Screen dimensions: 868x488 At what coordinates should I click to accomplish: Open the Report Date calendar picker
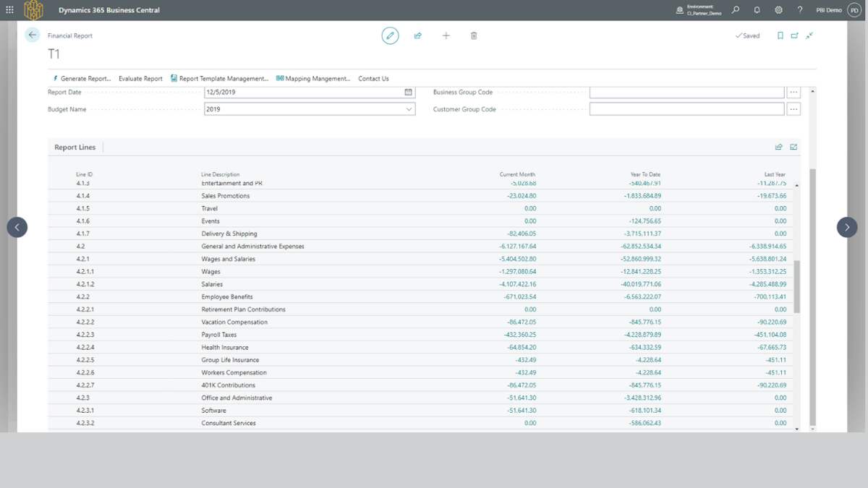coord(408,93)
